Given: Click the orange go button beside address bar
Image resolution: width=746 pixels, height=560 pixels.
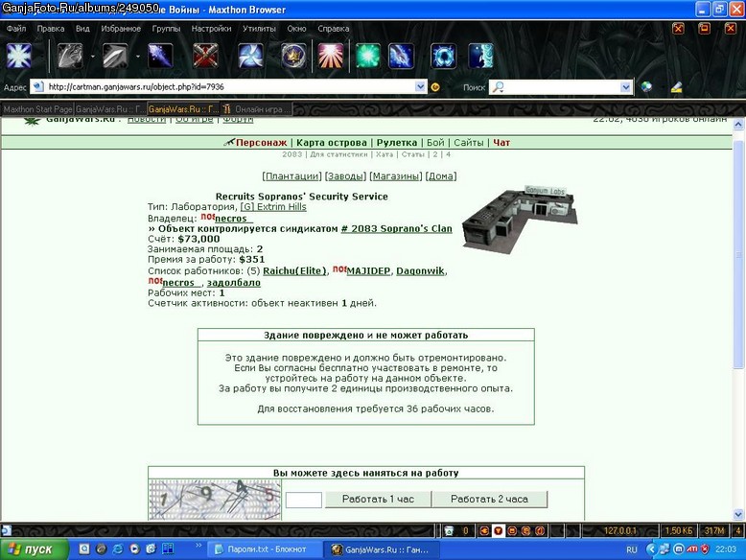Looking at the screenshot, I should click(435, 87).
